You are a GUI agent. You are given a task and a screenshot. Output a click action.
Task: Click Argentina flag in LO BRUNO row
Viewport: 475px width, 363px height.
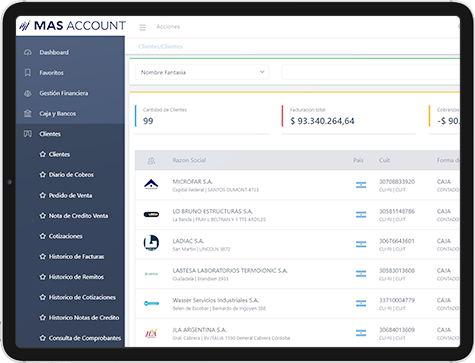tap(361, 215)
